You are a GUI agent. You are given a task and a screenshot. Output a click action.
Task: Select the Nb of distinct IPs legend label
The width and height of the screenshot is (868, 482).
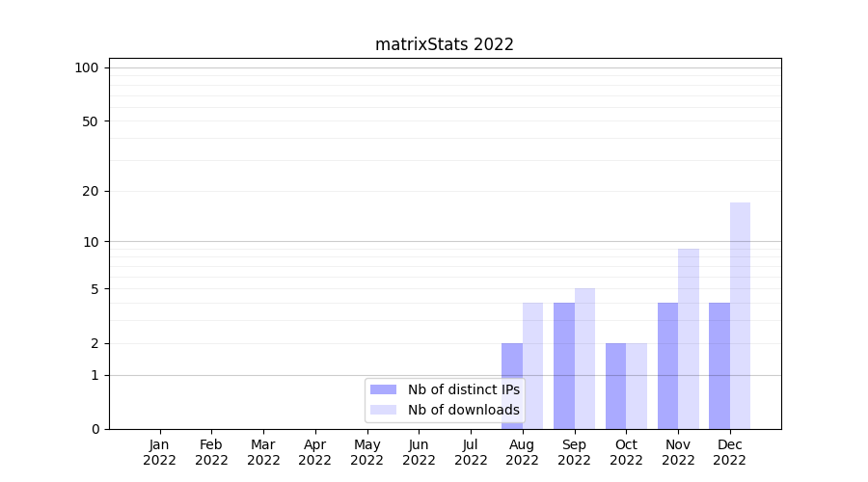coord(463,389)
